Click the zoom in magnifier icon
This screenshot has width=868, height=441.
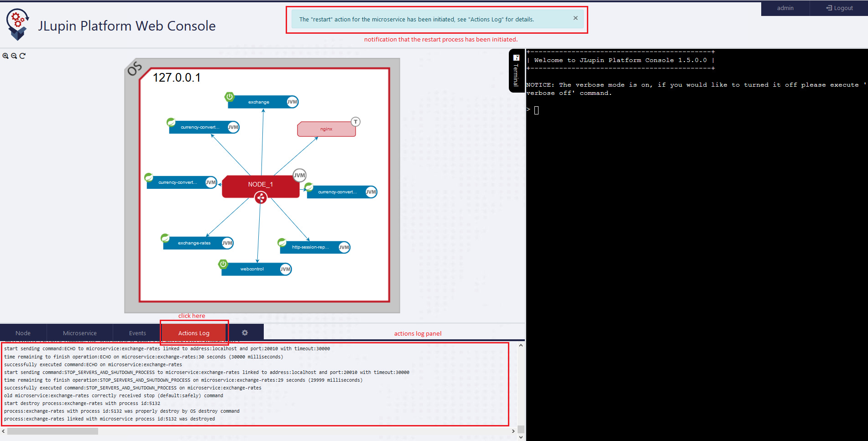tap(5, 56)
